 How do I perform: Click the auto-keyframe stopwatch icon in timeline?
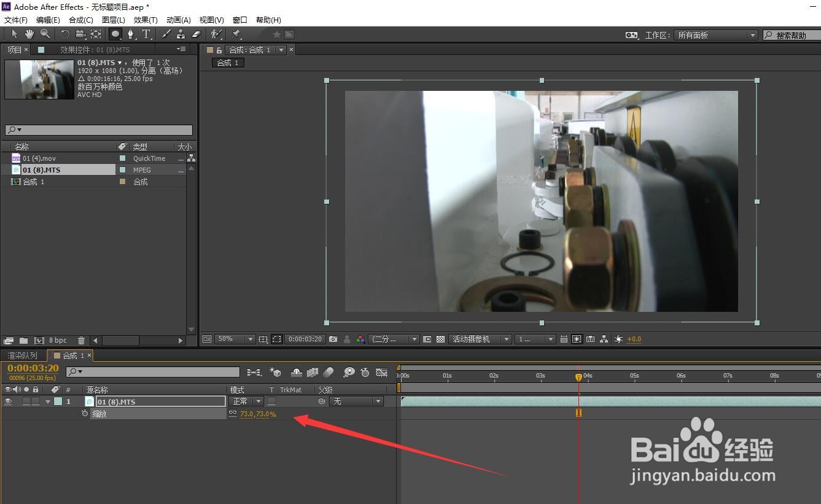click(x=365, y=372)
